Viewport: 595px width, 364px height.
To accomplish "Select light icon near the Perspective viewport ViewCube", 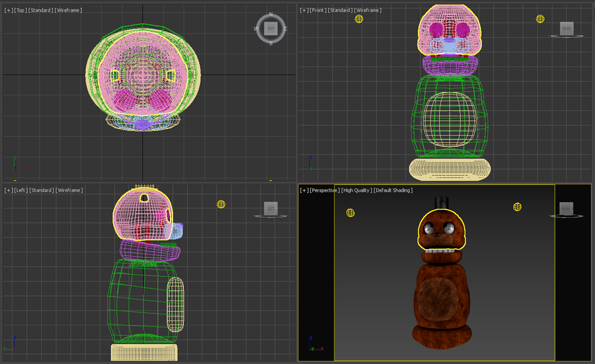I will click(x=517, y=207).
